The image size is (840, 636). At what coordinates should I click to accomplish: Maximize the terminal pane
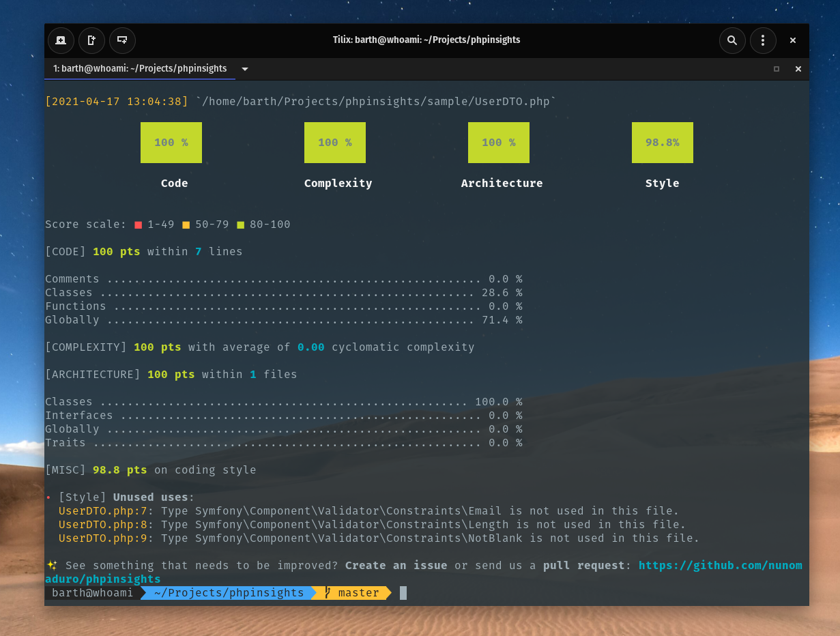776,69
